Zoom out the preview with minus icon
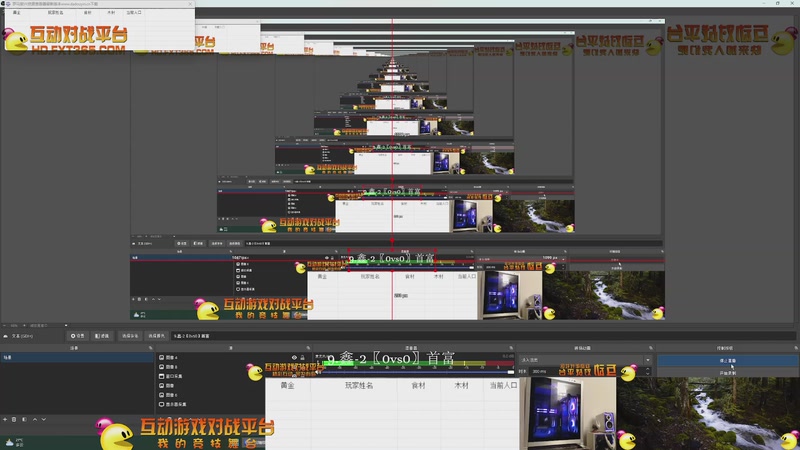The height and width of the screenshot is (450, 800). tap(5, 326)
